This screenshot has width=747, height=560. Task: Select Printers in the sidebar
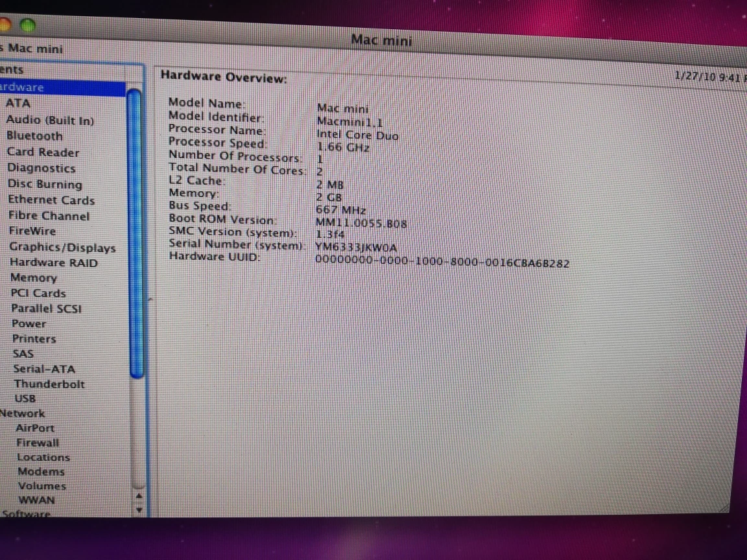34,339
